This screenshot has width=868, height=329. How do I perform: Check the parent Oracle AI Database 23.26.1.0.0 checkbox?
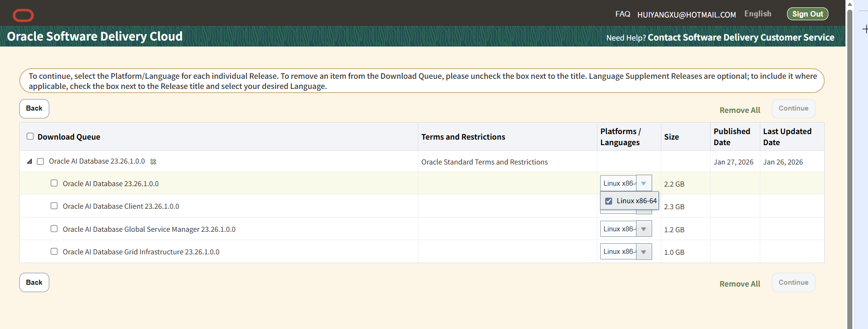(41, 162)
